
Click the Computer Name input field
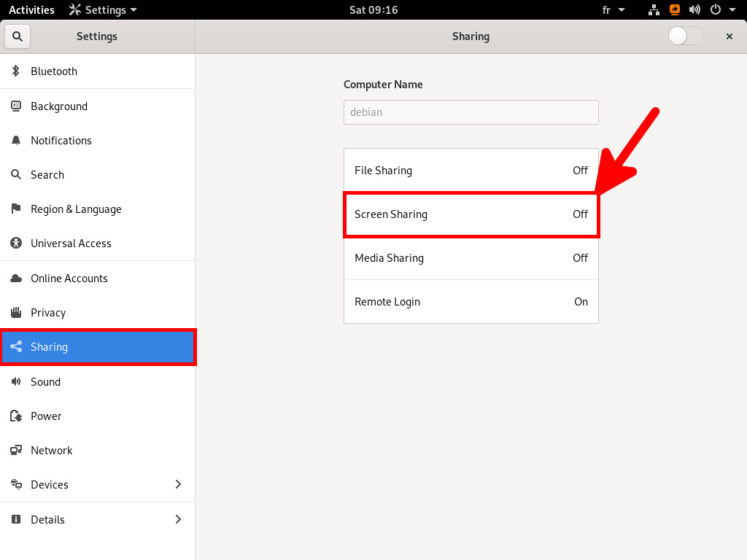[x=471, y=112]
